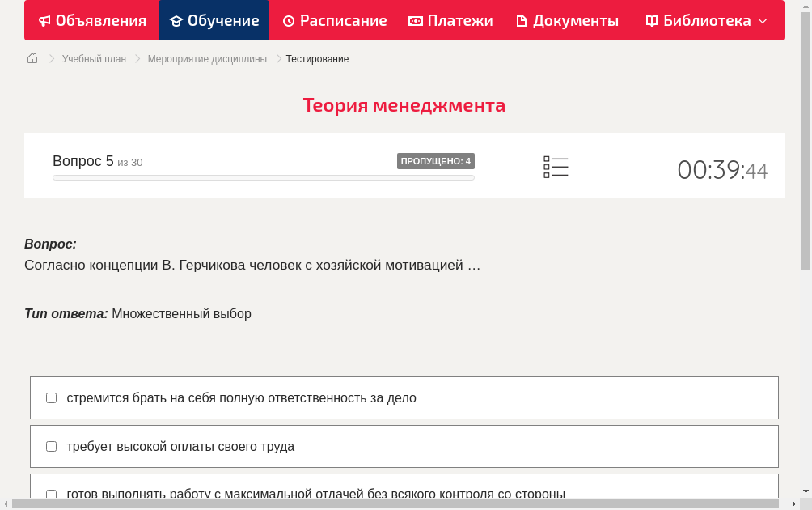Open the Расписание menu item

point(334,20)
